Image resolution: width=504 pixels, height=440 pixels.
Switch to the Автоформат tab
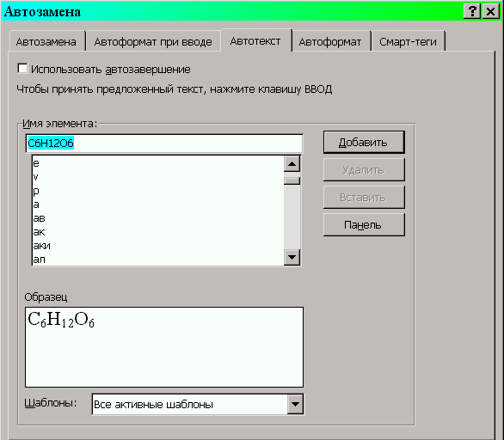point(330,41)
